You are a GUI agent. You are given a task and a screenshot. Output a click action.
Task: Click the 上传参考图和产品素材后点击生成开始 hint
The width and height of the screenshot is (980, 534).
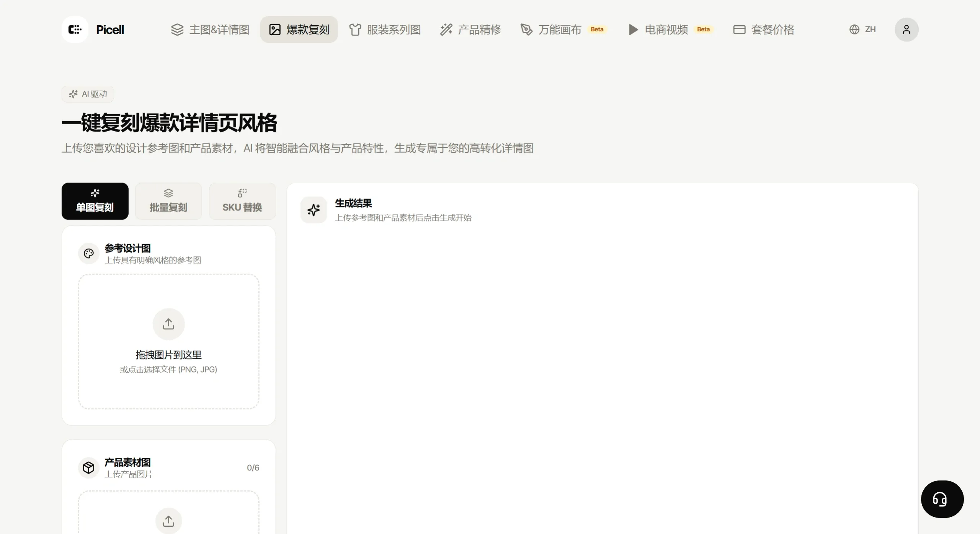click(403, 218)
